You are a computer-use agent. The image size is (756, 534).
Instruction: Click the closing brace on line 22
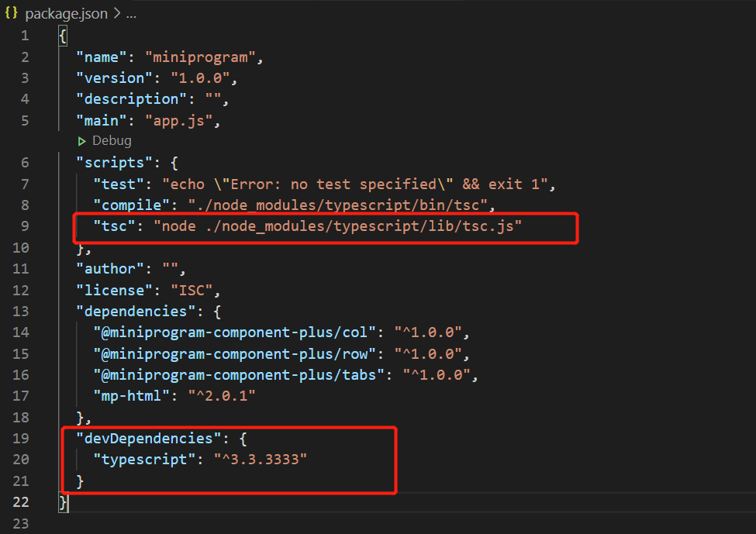coord(63,502)
